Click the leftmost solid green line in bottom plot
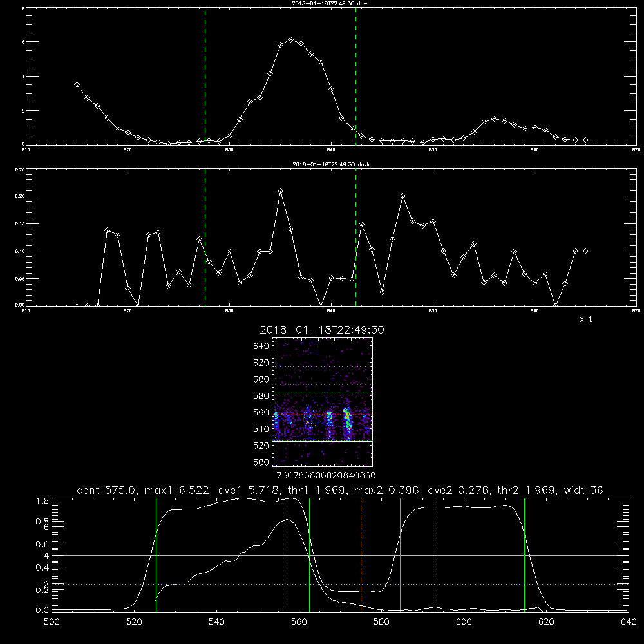 [x=156, y=555]
